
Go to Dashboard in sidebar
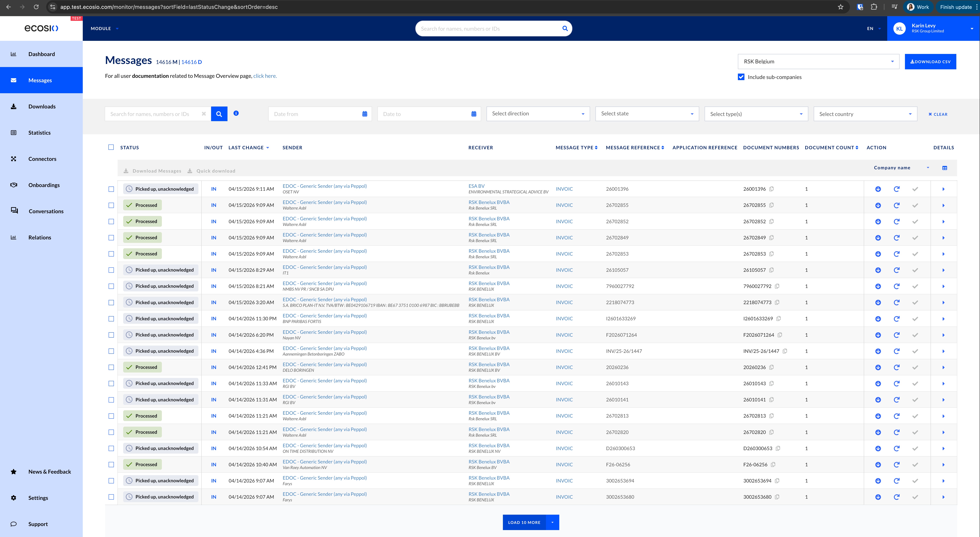(41, 54)
